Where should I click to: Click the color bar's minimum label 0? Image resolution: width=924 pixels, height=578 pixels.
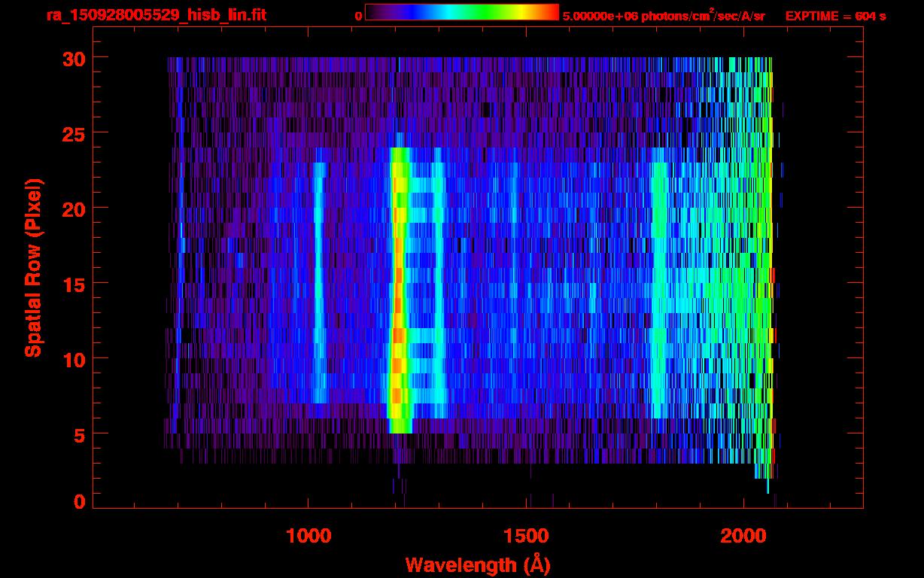click(359, 16)
